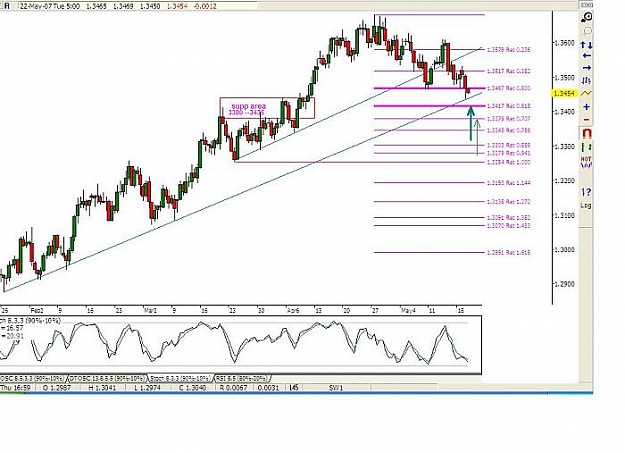Click the 'H 1.3041' high value in status bar
The height and width of the screenshot is (453, 625).
pyautogui.click(x=102, y=388)
